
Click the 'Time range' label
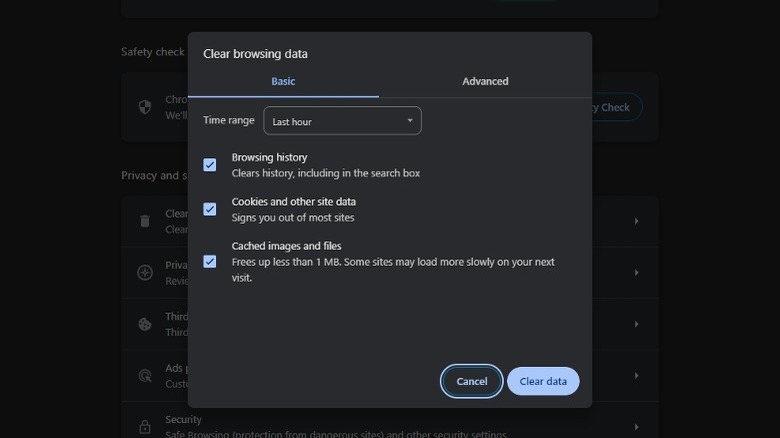point(228,120)
